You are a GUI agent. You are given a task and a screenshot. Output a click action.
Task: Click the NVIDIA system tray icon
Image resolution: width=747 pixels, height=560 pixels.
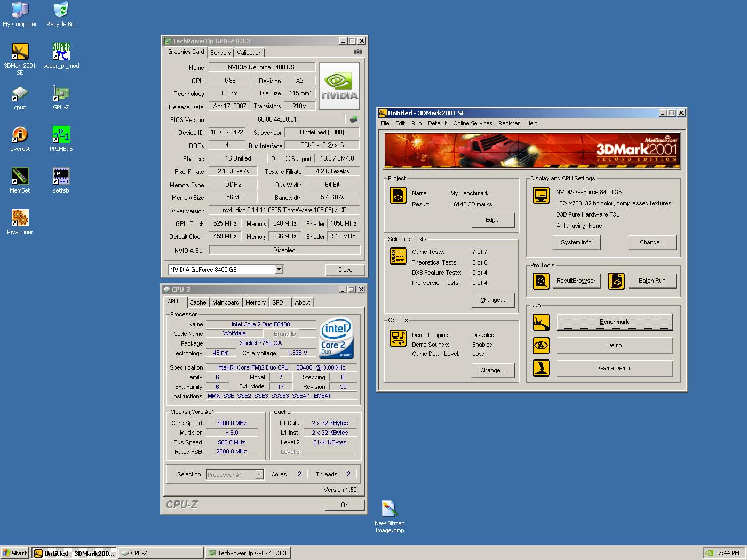coord(709,553)
